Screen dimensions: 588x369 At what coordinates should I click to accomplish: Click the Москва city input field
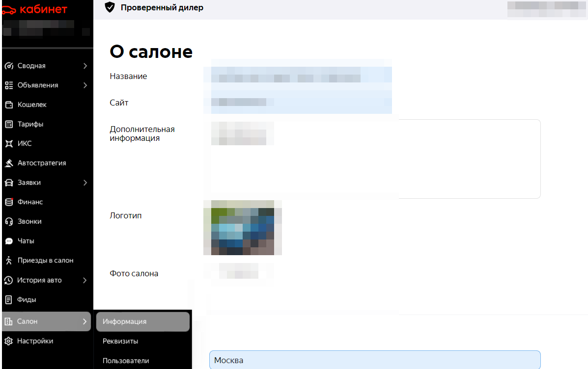374,360
